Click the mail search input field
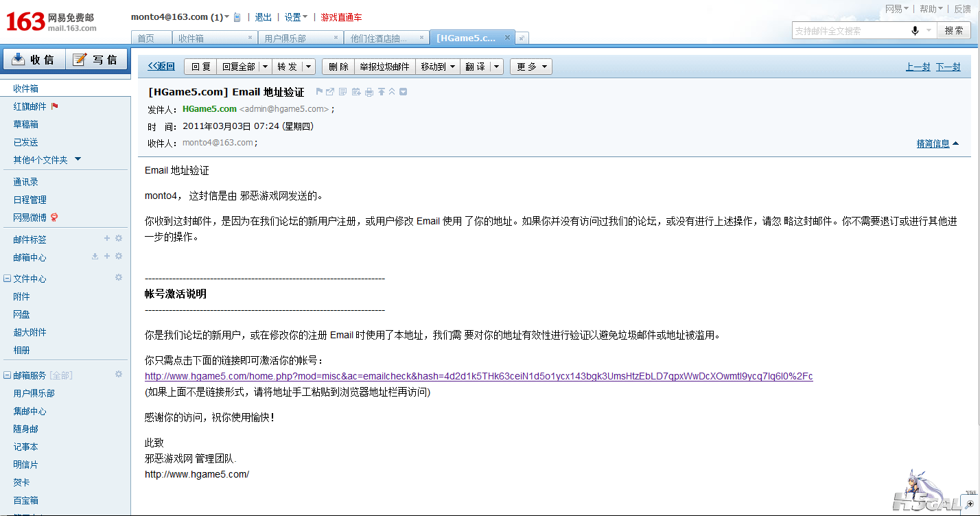The height and width of the screenshot is (516, 980). (850, 31)
